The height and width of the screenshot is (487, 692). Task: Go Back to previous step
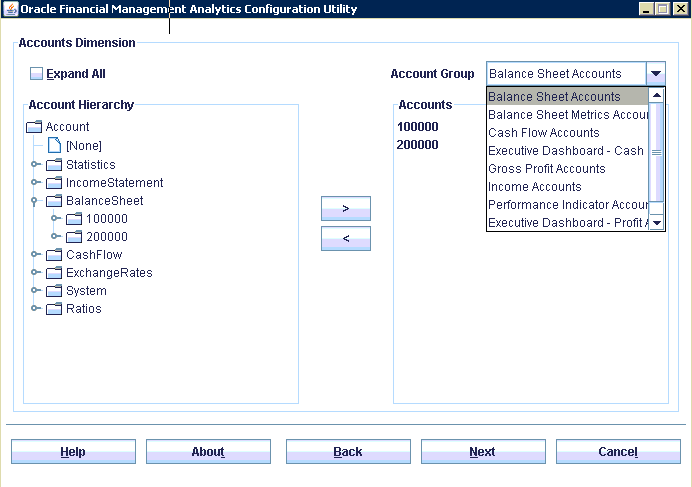[348, 452]
